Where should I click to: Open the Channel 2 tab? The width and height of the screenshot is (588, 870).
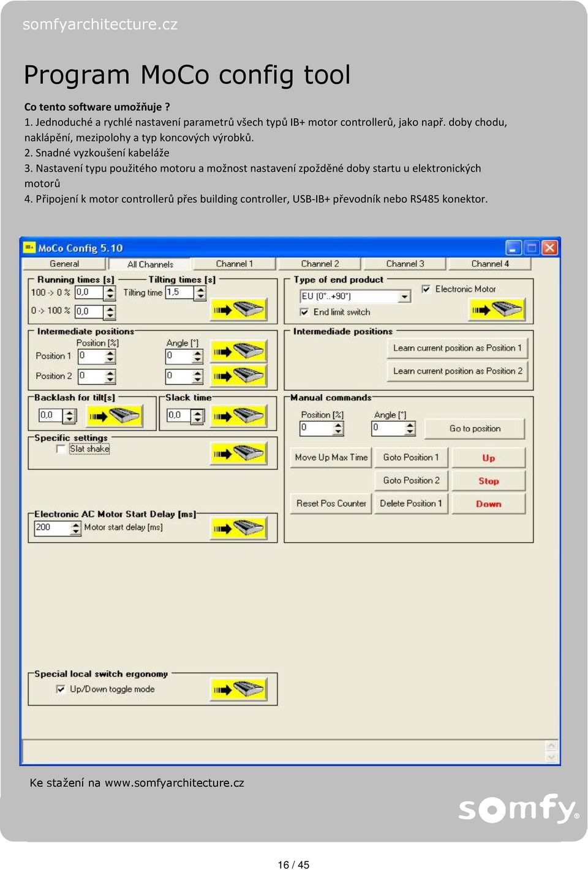click(x=320, y=264)
